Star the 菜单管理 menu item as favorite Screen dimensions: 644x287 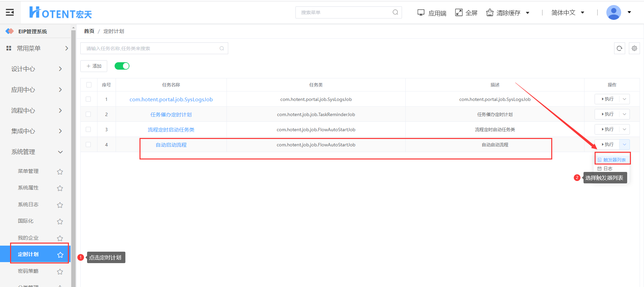[60, 172]
